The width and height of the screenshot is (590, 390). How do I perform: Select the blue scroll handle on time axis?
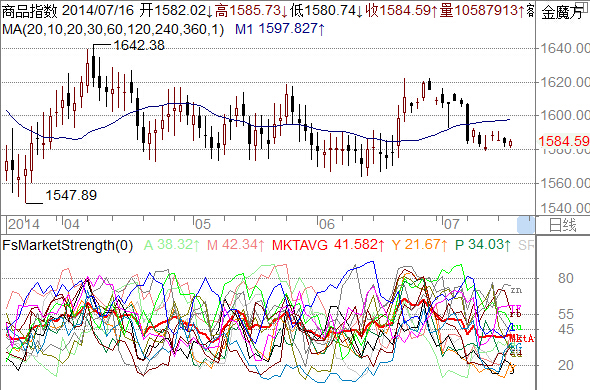click(526, 225)
